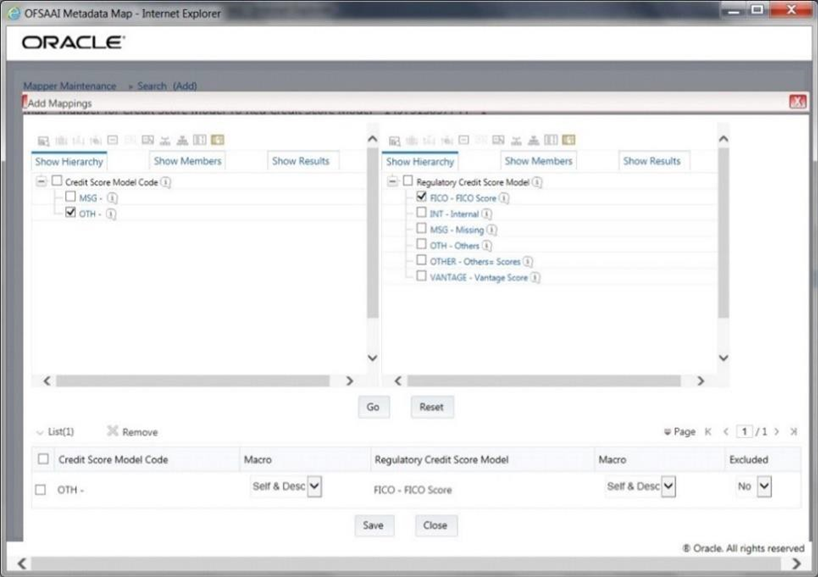Check the INT - Internal checkbox

tap(422, 212)
